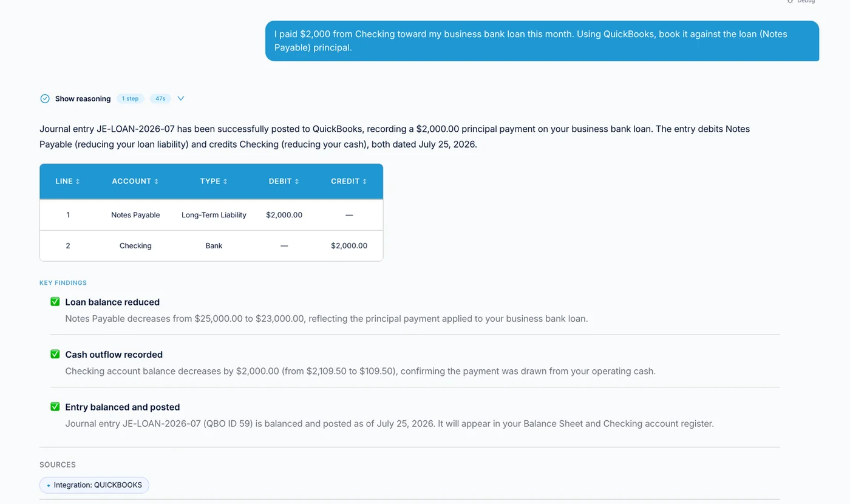The height and width of the screenshot is (504, 850).
Task: Click the green checkmark beside Cash outflow recorded
Action: coord(55,354)
